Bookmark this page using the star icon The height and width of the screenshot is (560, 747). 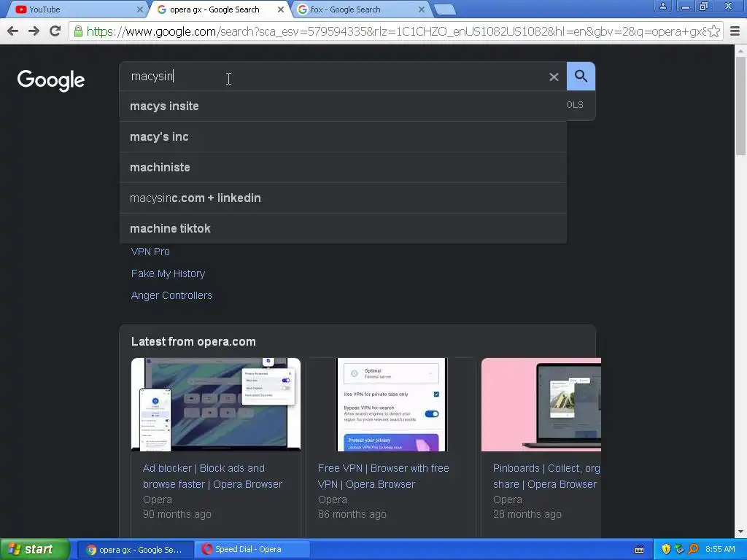713,31
